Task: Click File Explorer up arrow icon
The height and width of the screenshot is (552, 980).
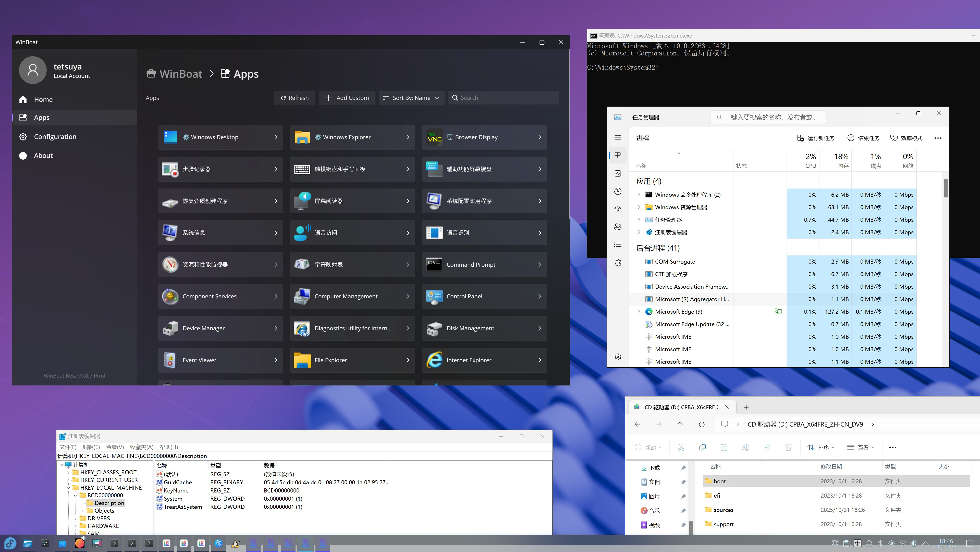Action: [680, 424]
